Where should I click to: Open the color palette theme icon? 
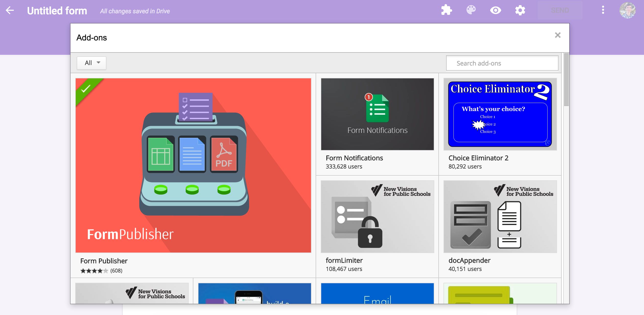(471, 10)
